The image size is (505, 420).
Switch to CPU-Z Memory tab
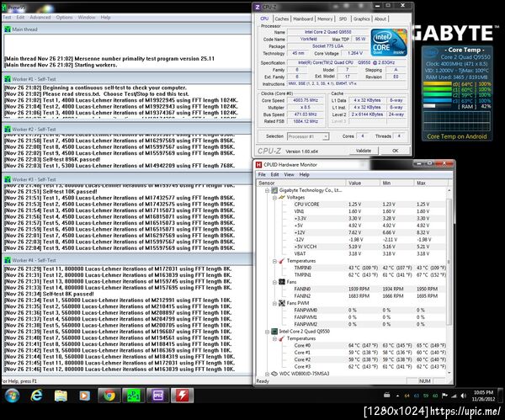click(x=325, y=19)
